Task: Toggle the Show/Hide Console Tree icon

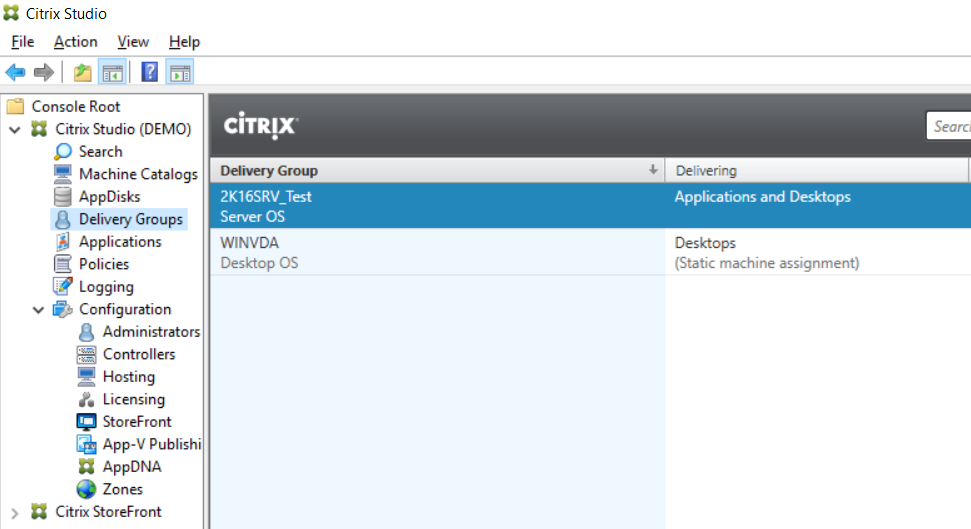Action: pos(113,72)
